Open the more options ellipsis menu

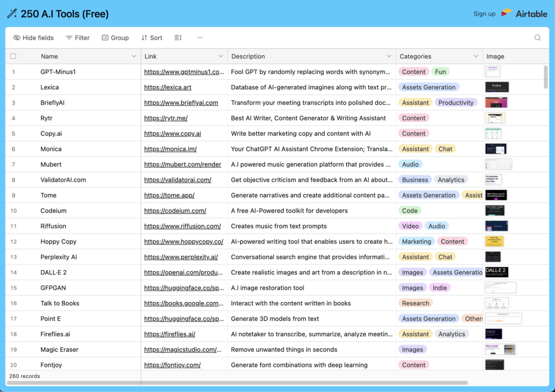200,38
